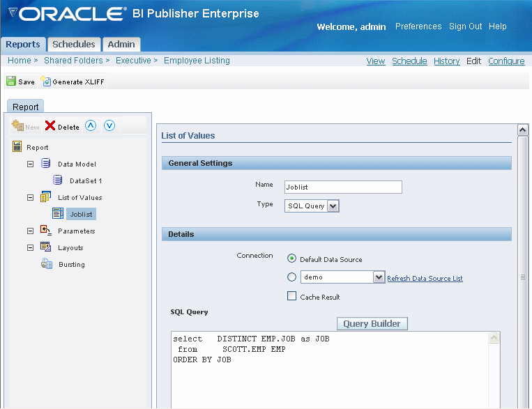
Task: Open the View link
Action: click(376, 61)
